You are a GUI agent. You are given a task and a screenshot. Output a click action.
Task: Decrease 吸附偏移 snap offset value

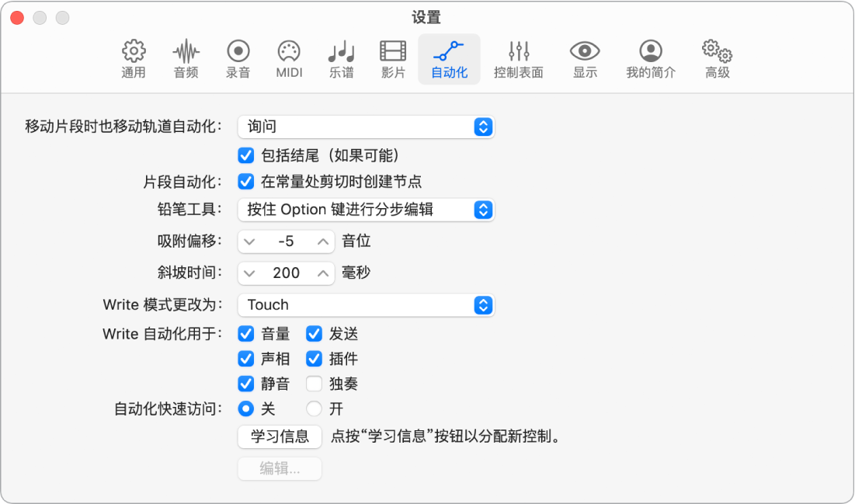pyautogui.click(x=249, y=242)
